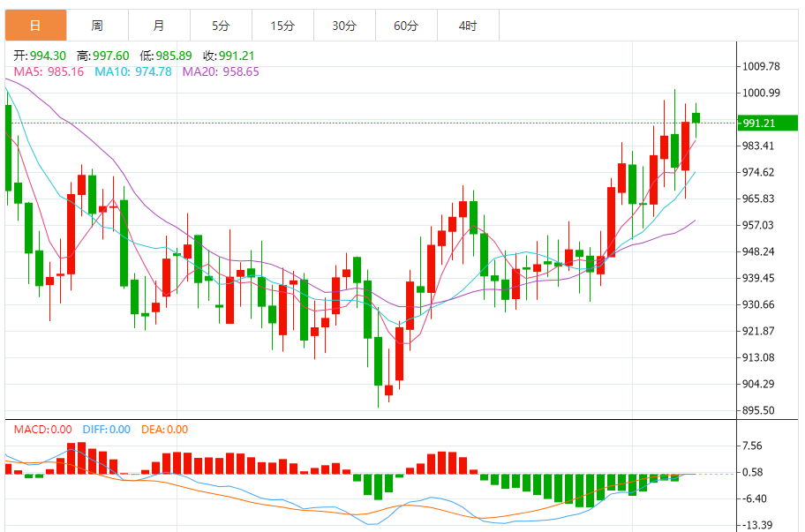Click the 1000.99 price axis label
Image resolution: width=805 pixels, height=532 pixels.
pos(762,93)
